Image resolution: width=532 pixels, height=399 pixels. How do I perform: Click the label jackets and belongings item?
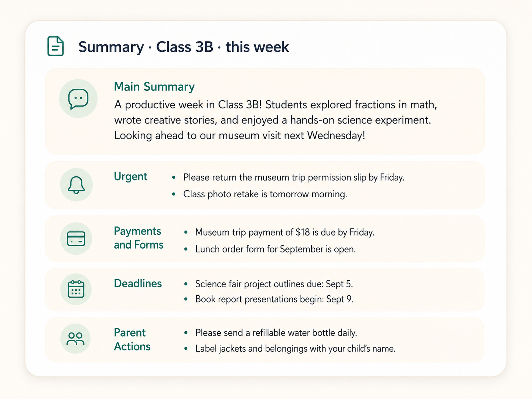[295, 348]
